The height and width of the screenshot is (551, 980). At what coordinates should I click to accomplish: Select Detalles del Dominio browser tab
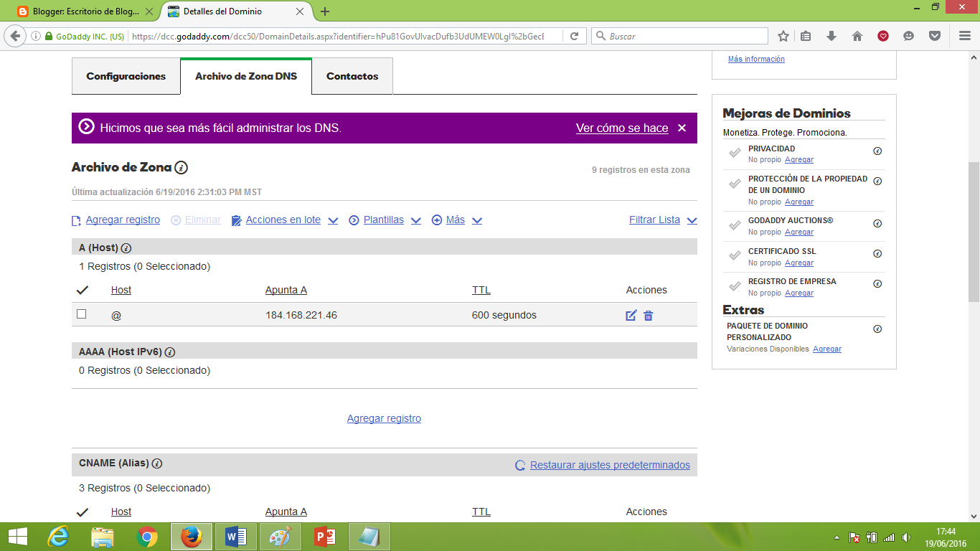(236, 11)
